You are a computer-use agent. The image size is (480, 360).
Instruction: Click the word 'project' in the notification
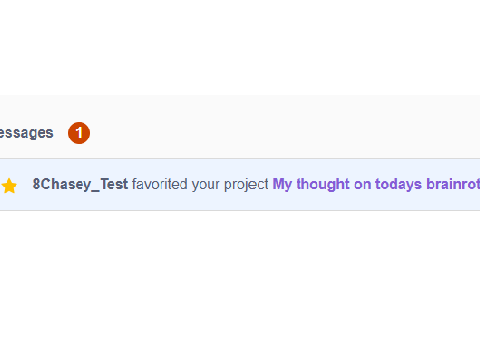(246, 184)
